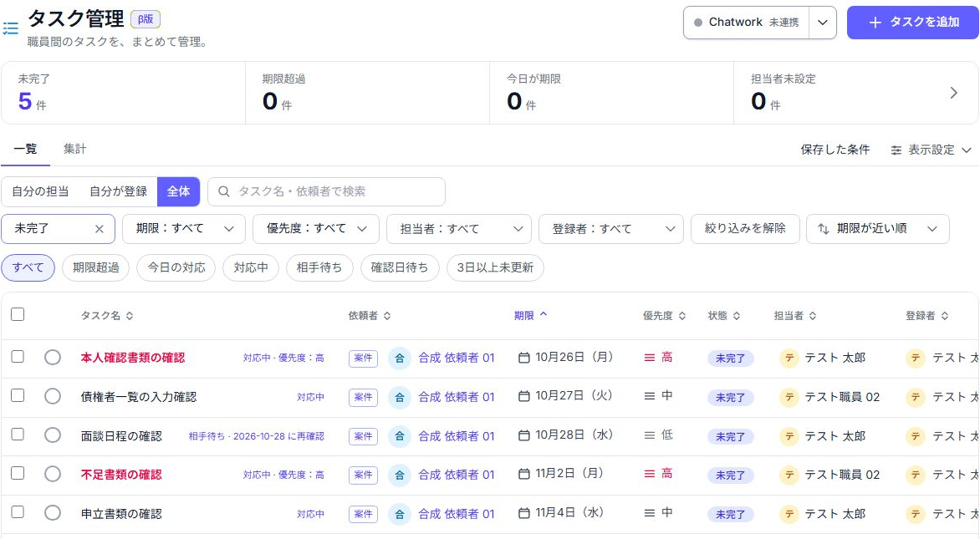The width and height of the screenshot is (980, 539).
Task: Check the box for 本人確認書類の確認
Action: click(18, 357)
